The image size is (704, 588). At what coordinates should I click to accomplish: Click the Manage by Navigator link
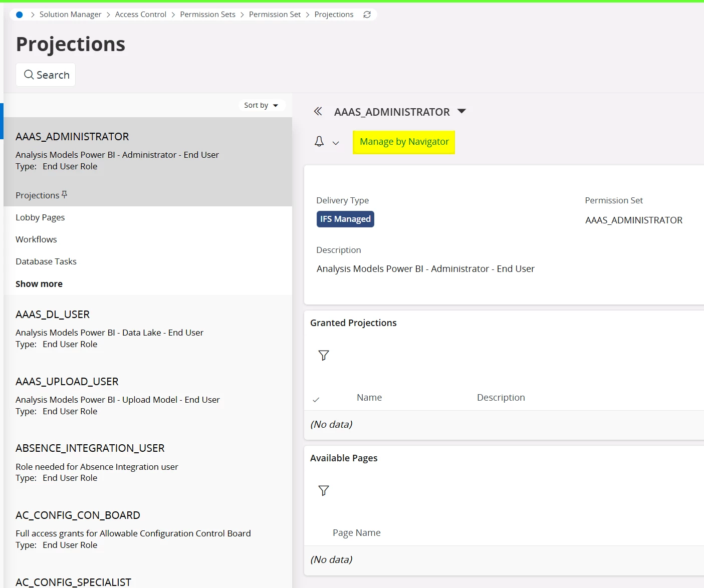pyautogui.click(x=403, y=142)
